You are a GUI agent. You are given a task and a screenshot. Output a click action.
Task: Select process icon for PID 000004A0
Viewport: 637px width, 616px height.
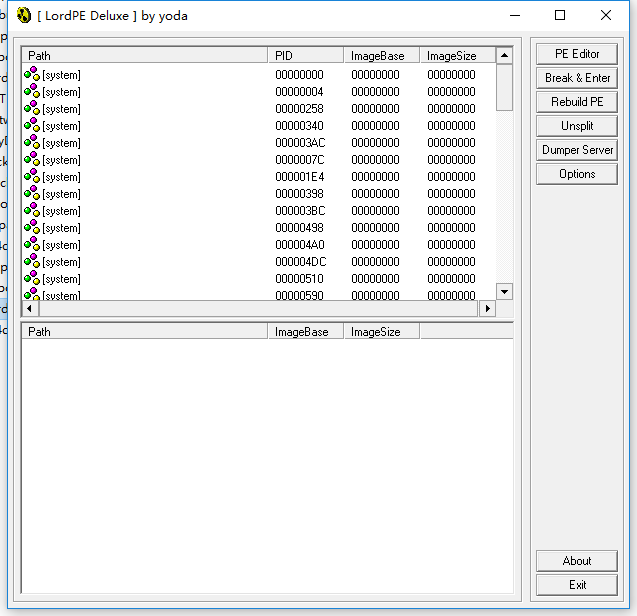pyautogui.click(x=32, y=245)
